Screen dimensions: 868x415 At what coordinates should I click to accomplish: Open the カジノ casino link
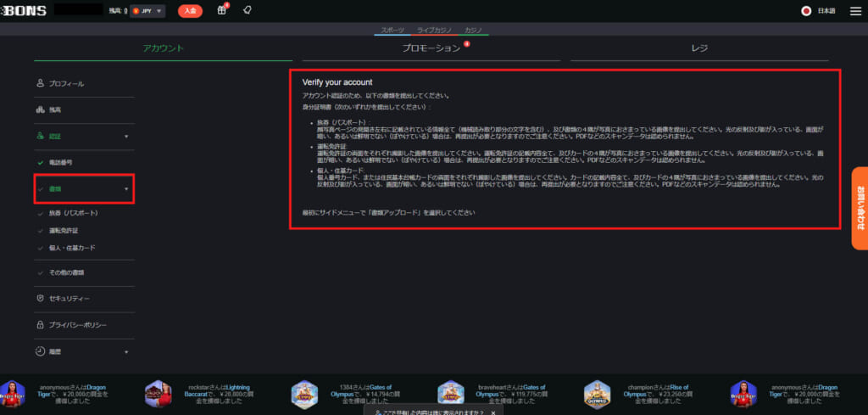[x=474, y=30]
